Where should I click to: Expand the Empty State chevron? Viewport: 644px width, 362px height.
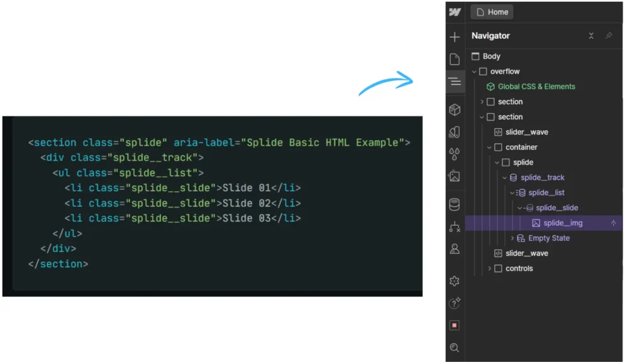coord(512,238)
